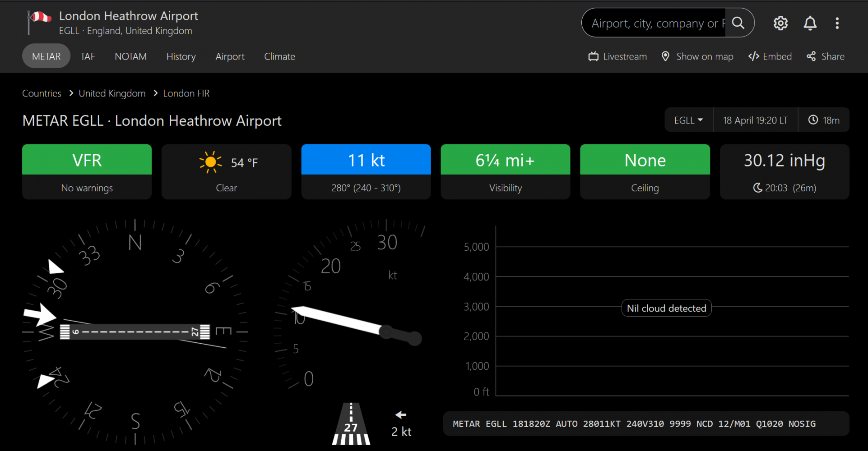The height and width of the screenshot is (451, 868).
Task: Click the sun weather icon
Action: point(210,162)
